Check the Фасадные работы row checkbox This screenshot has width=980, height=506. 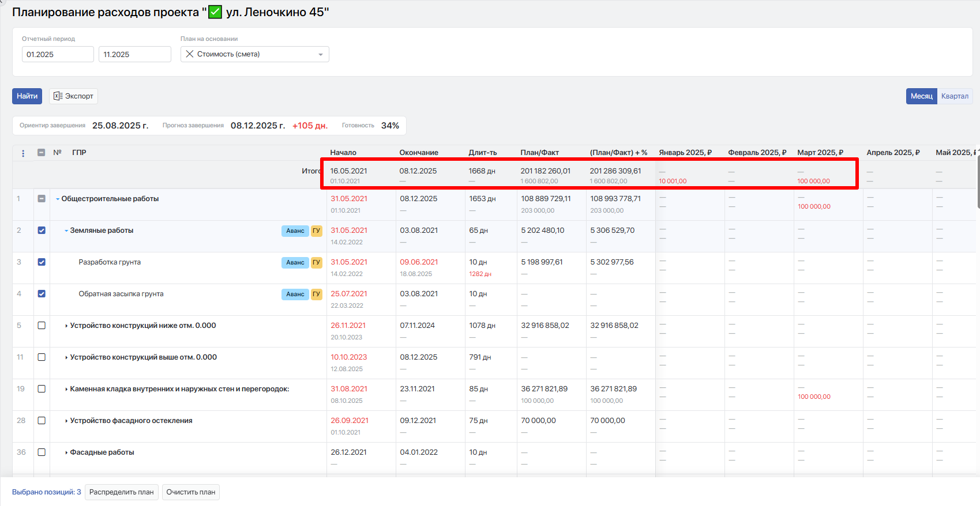[x=42, y=452]
